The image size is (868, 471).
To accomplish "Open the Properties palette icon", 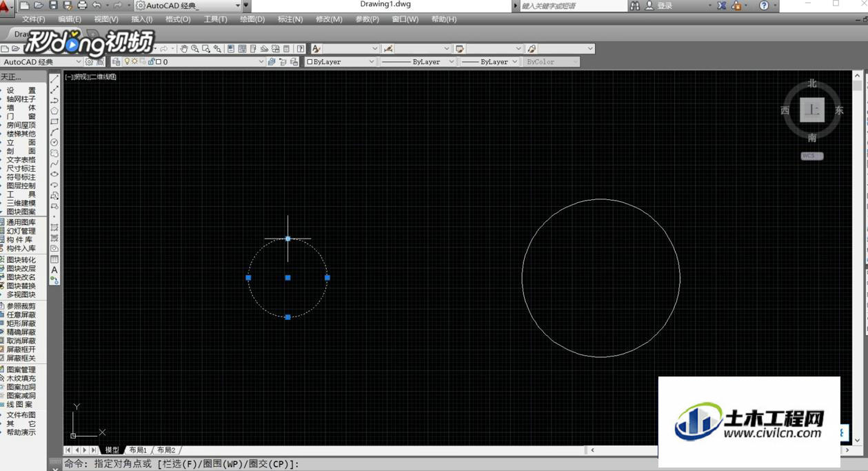I will pos(231,49).
